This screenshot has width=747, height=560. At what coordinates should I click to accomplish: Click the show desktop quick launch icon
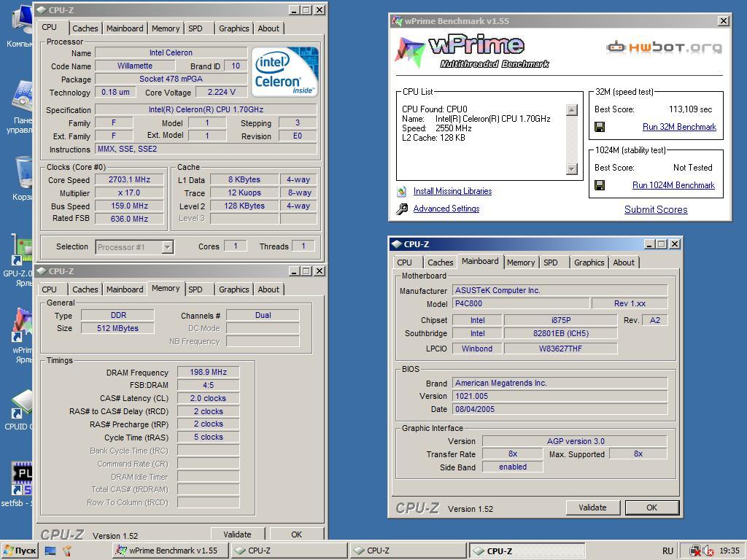(x=50, y=551)
